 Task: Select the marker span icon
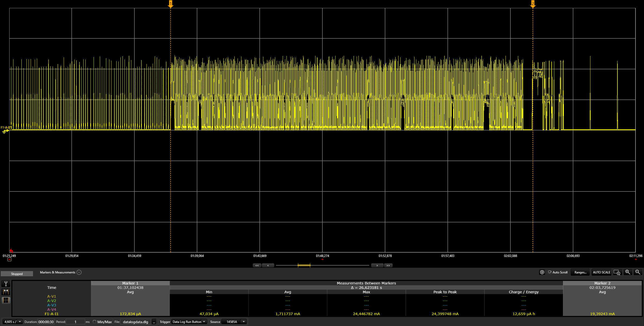click(x=6, y=292)
